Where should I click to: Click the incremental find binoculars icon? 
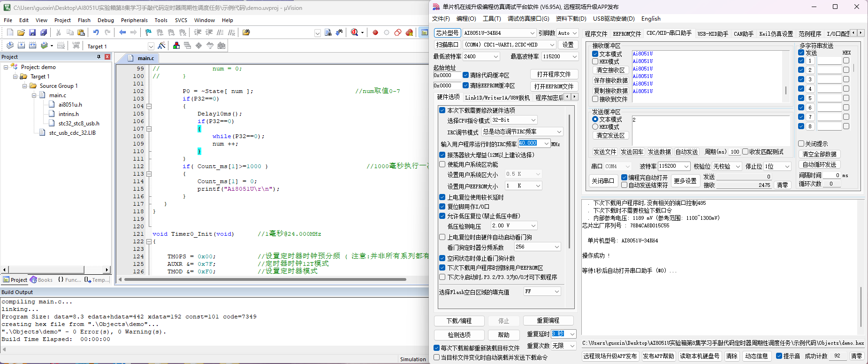pos(339,32)
